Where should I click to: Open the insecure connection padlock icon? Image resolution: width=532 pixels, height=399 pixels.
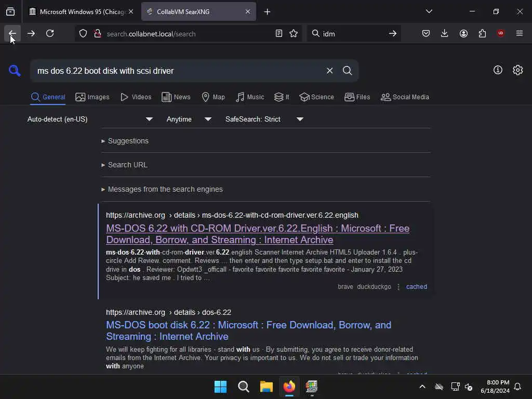coord(98,34)
